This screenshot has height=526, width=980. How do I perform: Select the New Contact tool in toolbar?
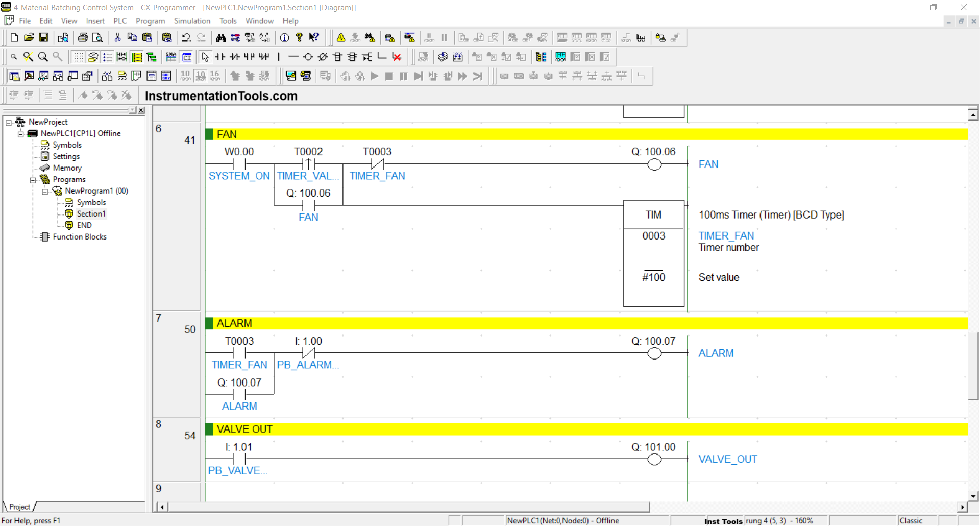point(220,57)
